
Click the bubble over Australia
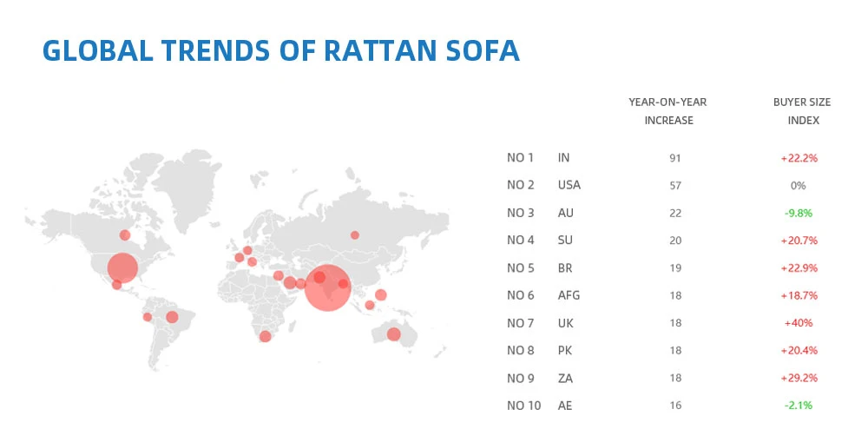coord(393,334)
